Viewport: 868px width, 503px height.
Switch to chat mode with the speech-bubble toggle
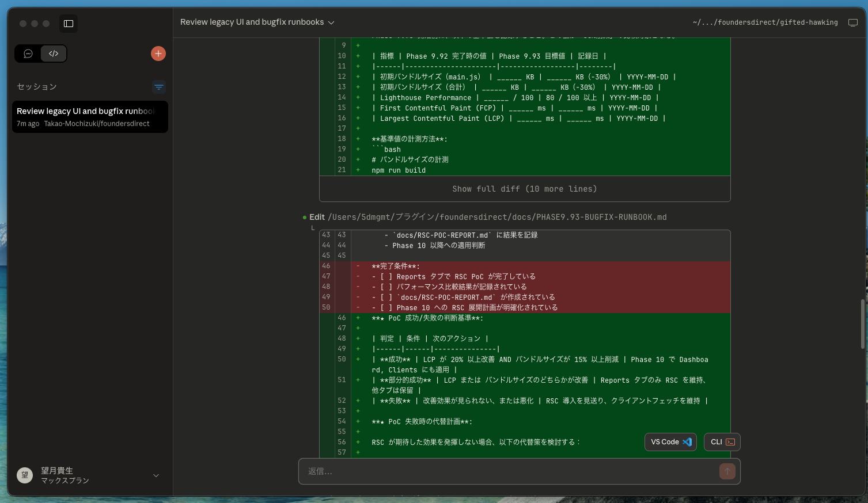(x=28, y=54)
